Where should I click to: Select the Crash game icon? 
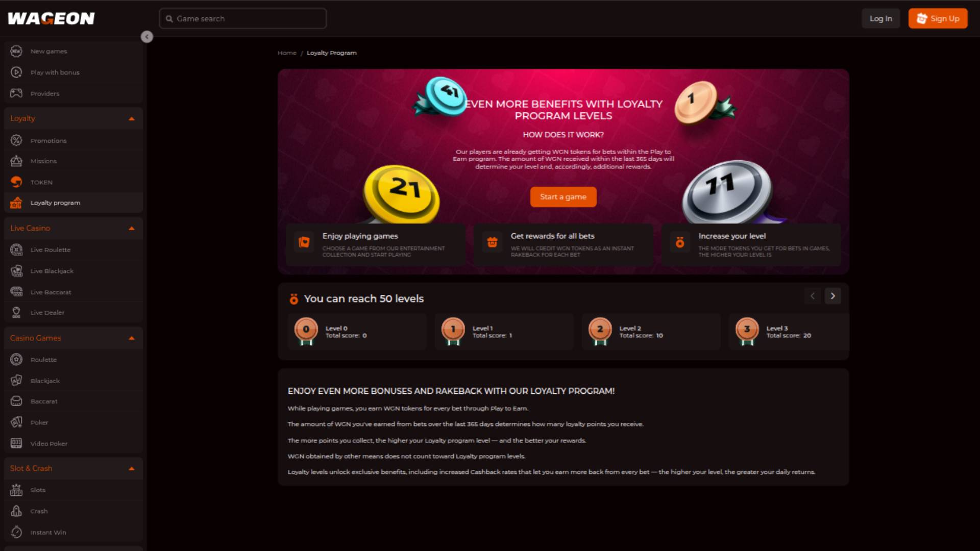click(x=16, y=511)
